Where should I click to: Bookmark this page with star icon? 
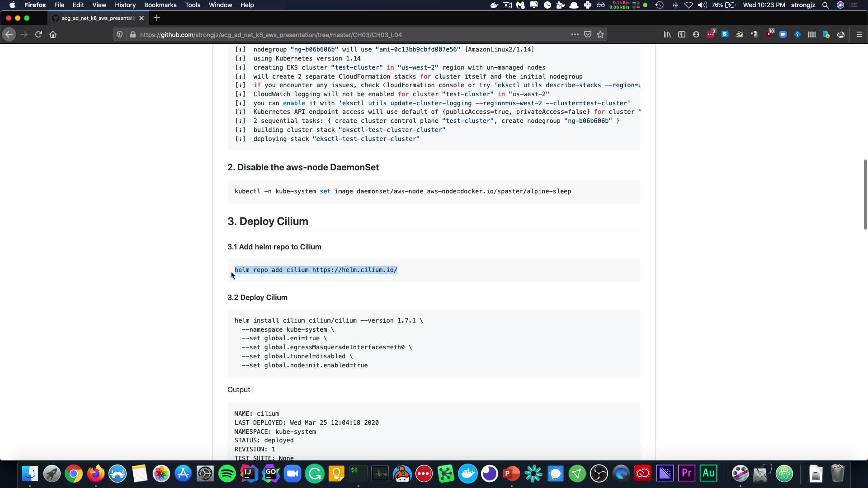(x=600, y=34)
